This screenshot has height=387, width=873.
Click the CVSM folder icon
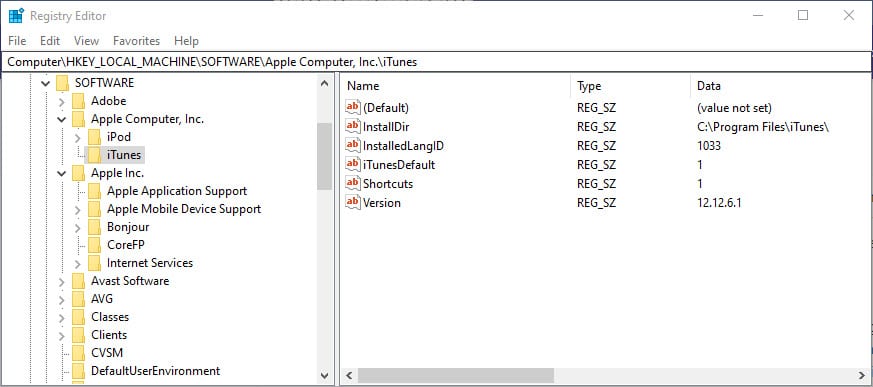[x=79, y=352]
